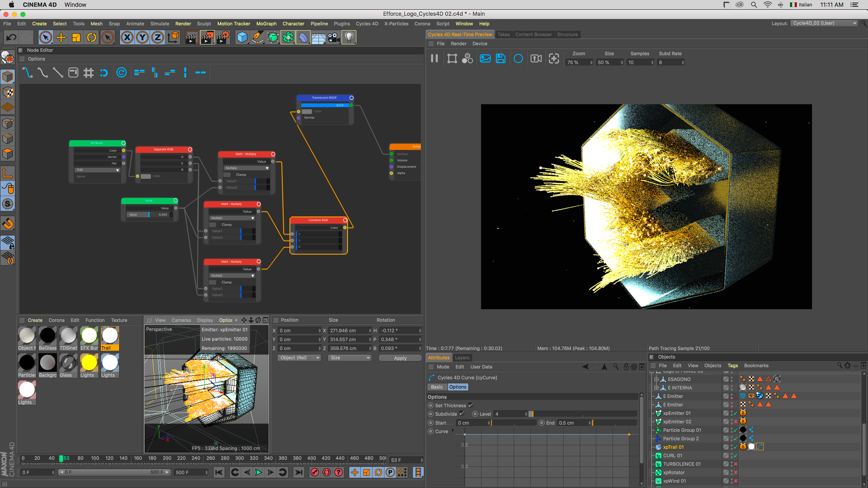The image size is (868, 488).
Task: Select the Move tool in the toolbar
Action: pos(61,37)
